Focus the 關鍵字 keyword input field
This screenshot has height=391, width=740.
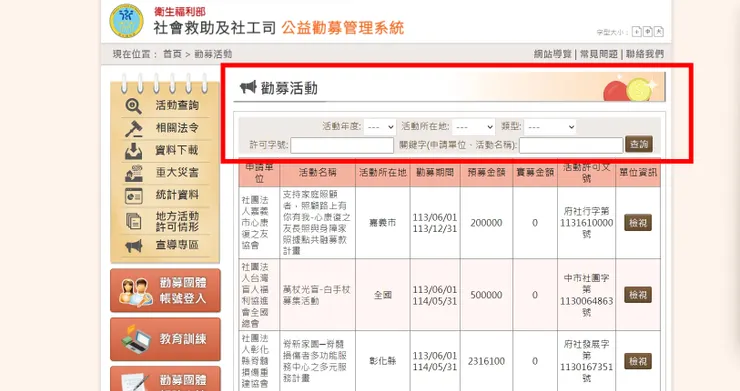point(571,145)
